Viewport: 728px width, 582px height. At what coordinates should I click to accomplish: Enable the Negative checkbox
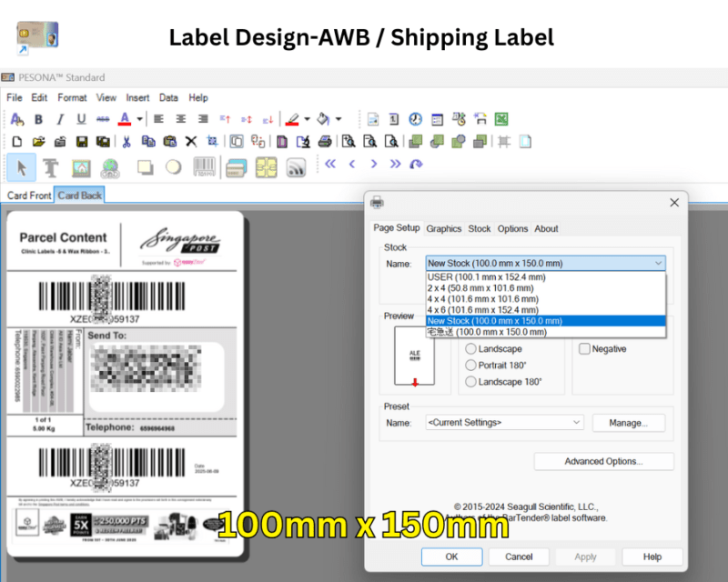[583, 348]
